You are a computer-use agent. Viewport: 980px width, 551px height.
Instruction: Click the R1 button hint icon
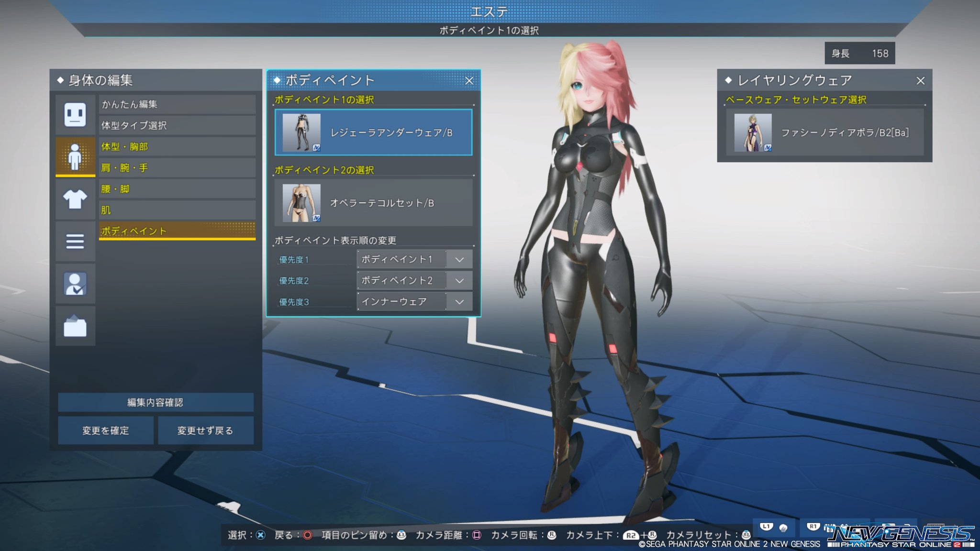(813, 527)
